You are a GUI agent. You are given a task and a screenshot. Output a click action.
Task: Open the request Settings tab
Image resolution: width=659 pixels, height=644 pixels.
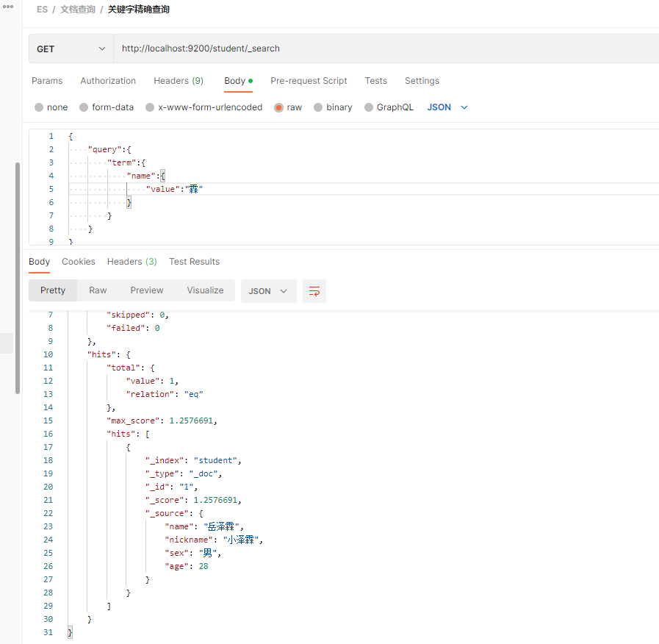pos(422,81)
